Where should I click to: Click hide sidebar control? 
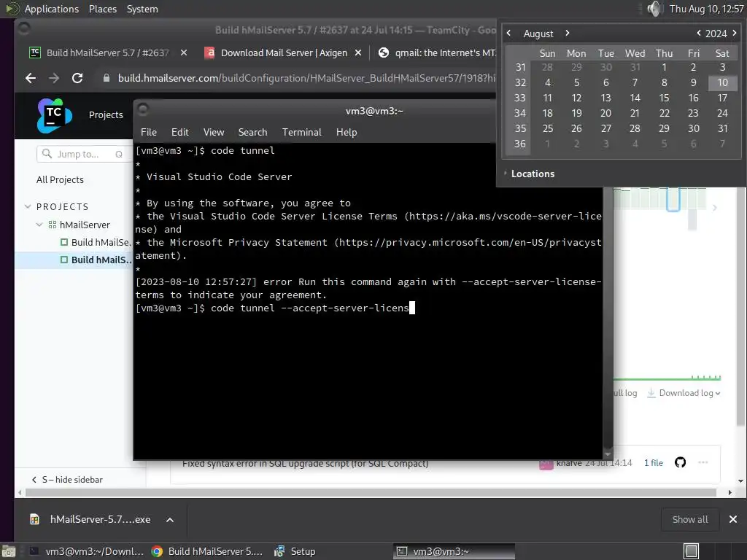click(x=67, y=480)
